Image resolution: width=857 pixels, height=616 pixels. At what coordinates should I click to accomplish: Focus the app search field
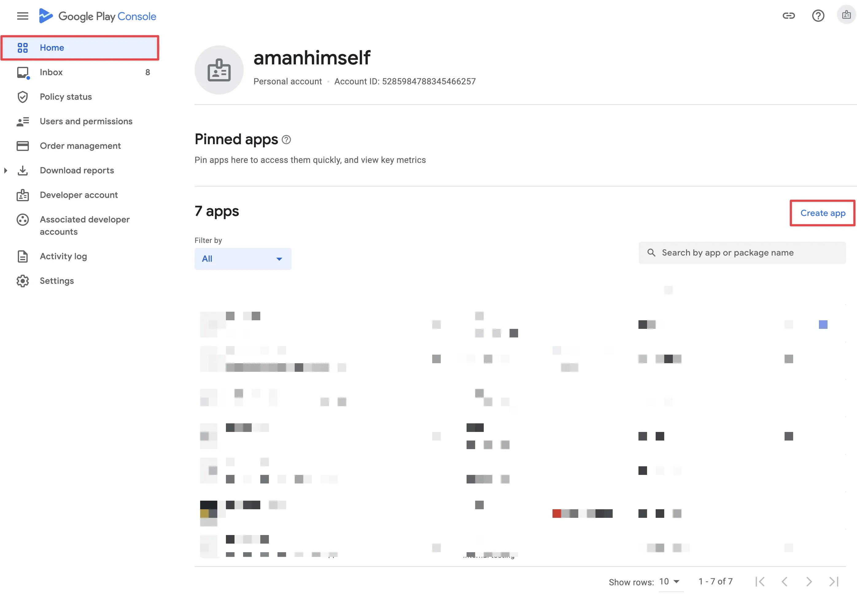(742, 253)
